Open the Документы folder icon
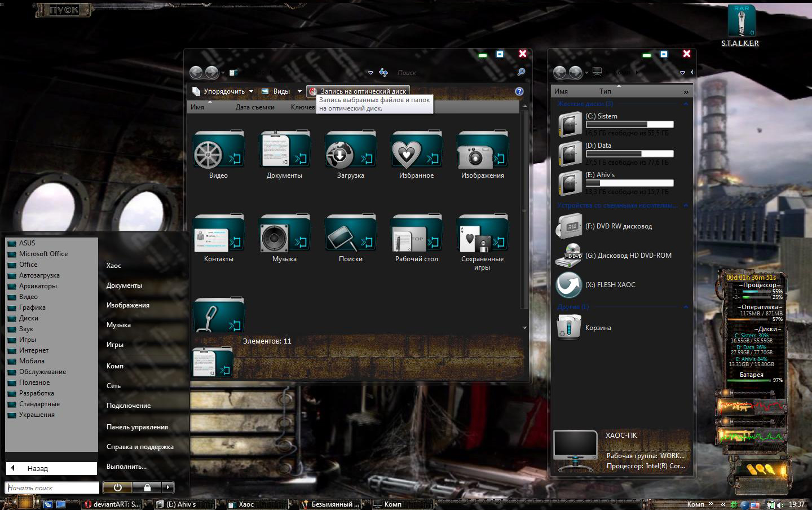This screenshot has height=510, width=812. click(284, 150)
